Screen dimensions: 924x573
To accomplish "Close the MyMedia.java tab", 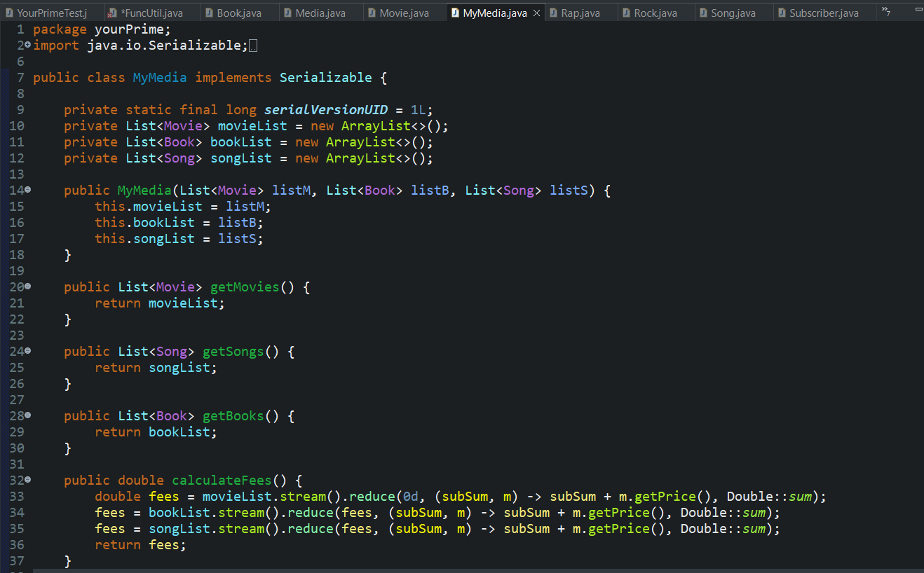I will pos(536,12).
